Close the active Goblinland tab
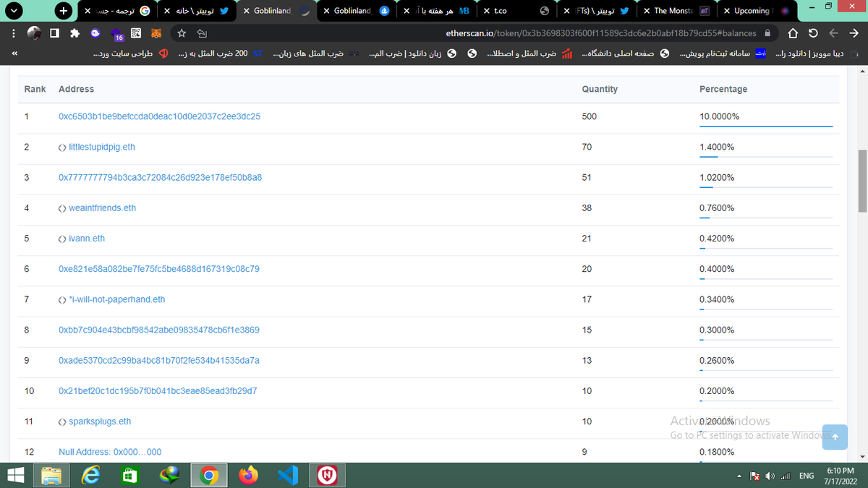The width and height of the screenshot is (868, 488). click(x=248, y=11)
